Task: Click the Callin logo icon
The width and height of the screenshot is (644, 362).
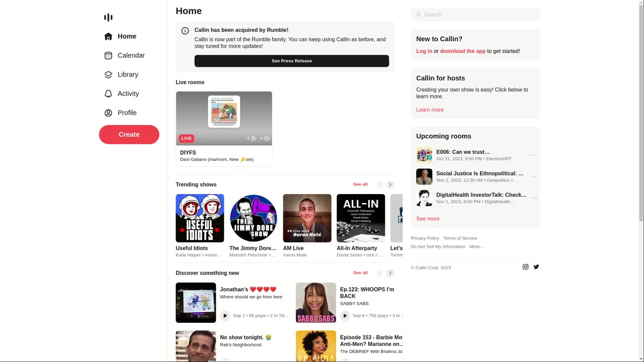Action: pyautogui.click(x=108, y=18)
